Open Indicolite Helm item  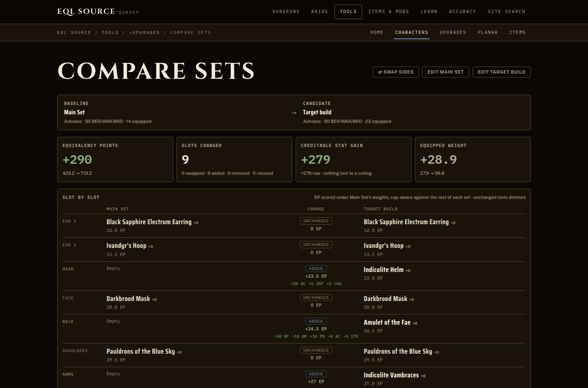click(383, 270)
